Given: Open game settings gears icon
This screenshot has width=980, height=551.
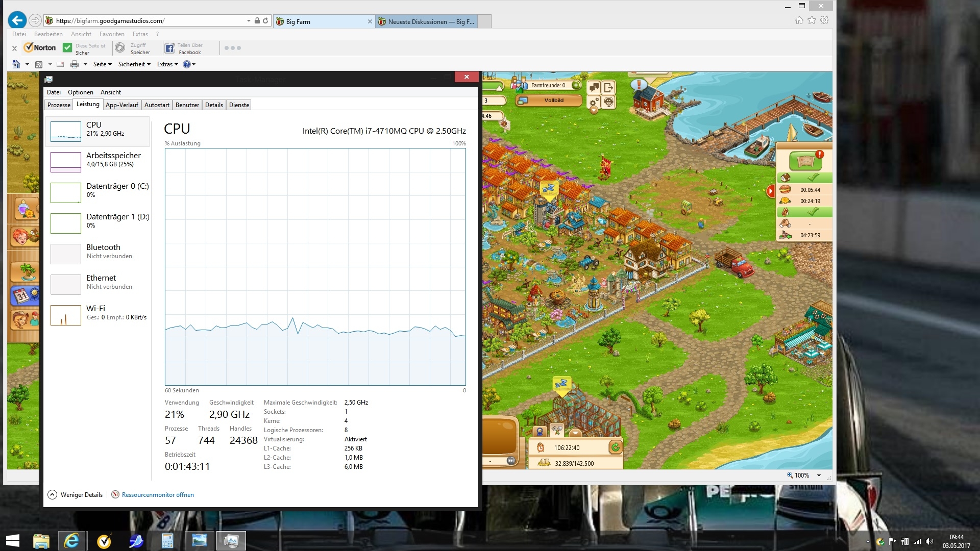Looking at the screenshot, I should pos(594,102).
